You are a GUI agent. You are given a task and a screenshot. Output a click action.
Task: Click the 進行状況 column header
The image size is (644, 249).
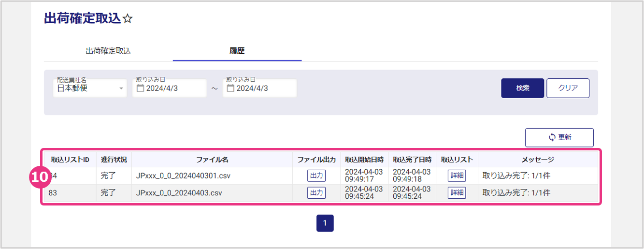tap(114, 159)
